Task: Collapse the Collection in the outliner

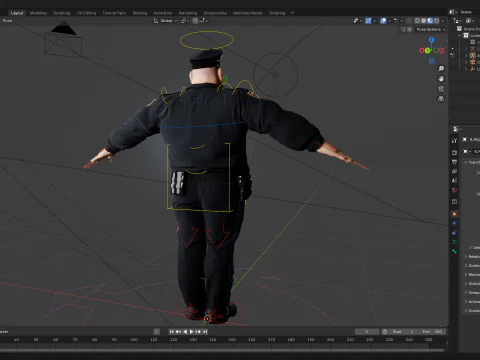Action: click(460, 35)
